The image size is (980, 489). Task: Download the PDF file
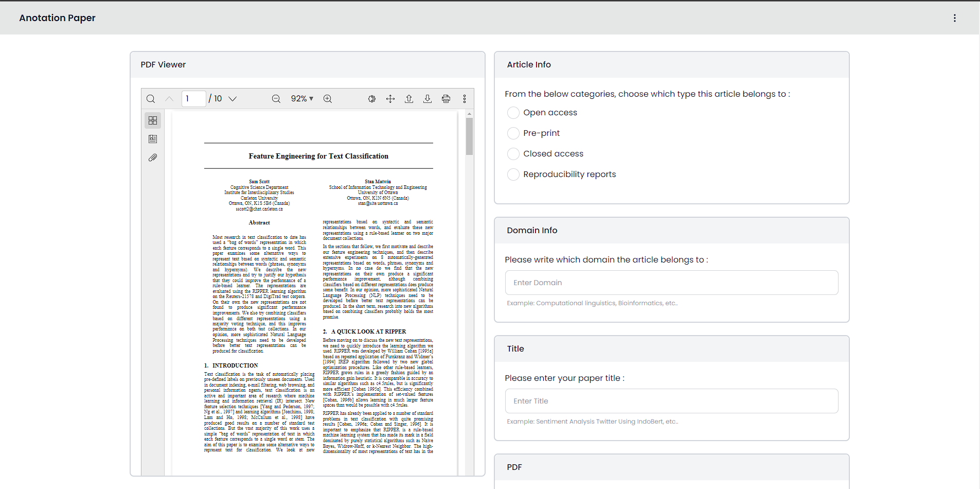[427, 98]
